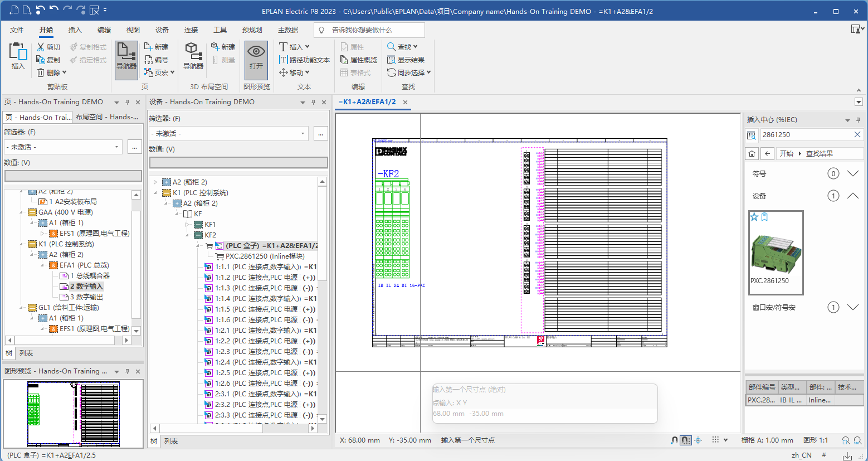Viewport: 868px width, 461px height.
Task: Toggle object snap crosshair icon in status bar
Action: point(698,440)
